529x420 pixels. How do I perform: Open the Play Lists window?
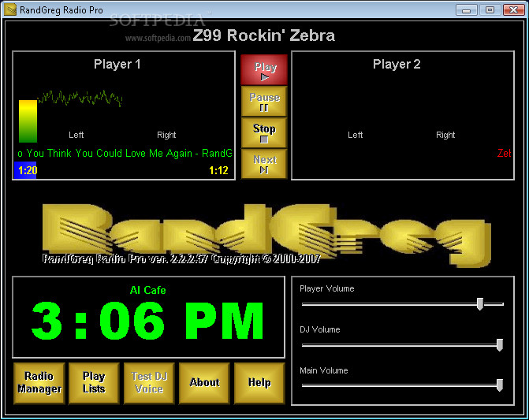coord(94,383)
